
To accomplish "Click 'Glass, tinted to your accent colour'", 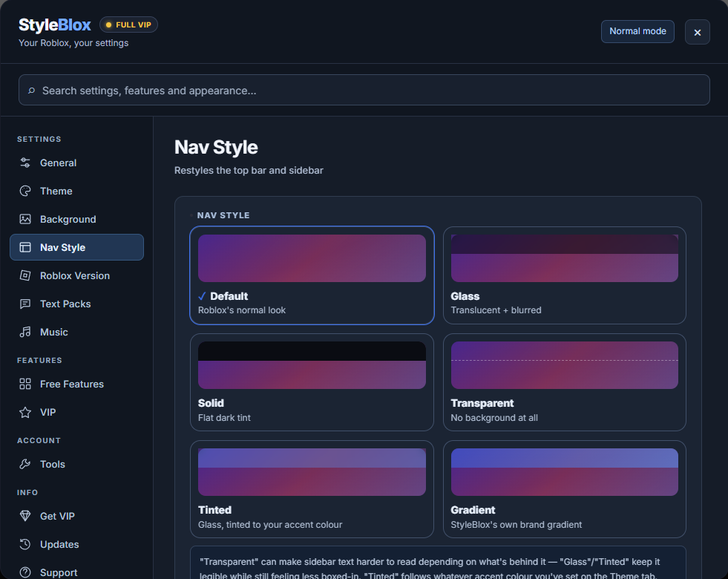I will point(269,524).
